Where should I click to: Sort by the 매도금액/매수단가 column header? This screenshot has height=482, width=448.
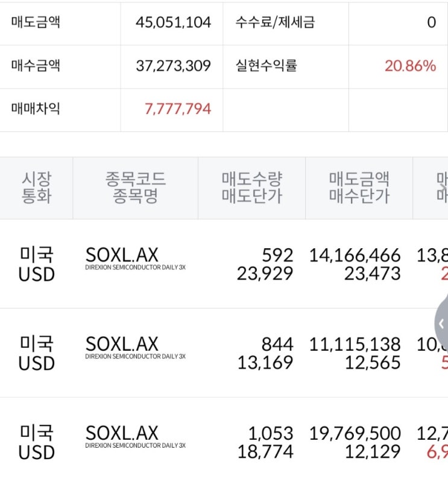tap(359, 187)
